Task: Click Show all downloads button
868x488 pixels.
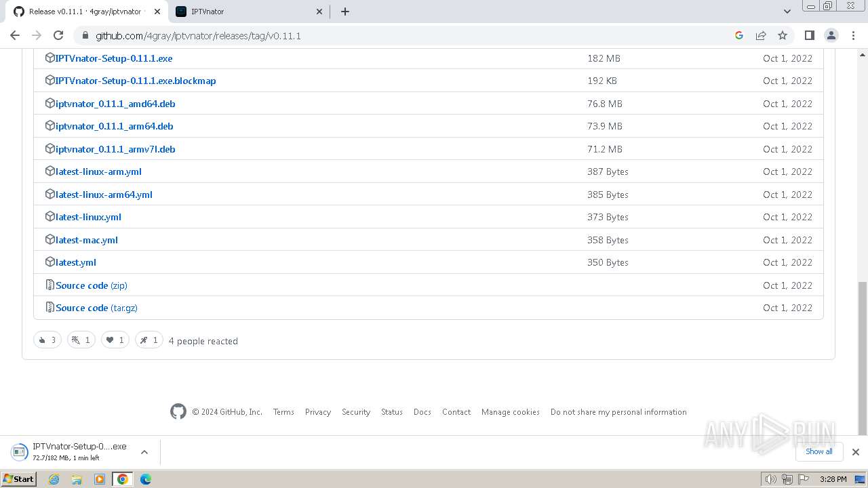Action: (x=819, y=451)
